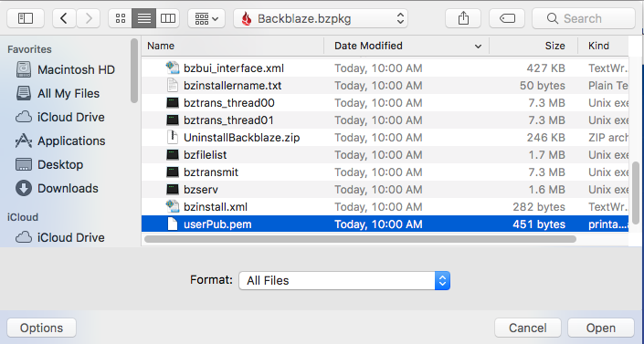The image size is (644, 344).
Task: Click the Applications sidebar icon
Action: (24, 141)
